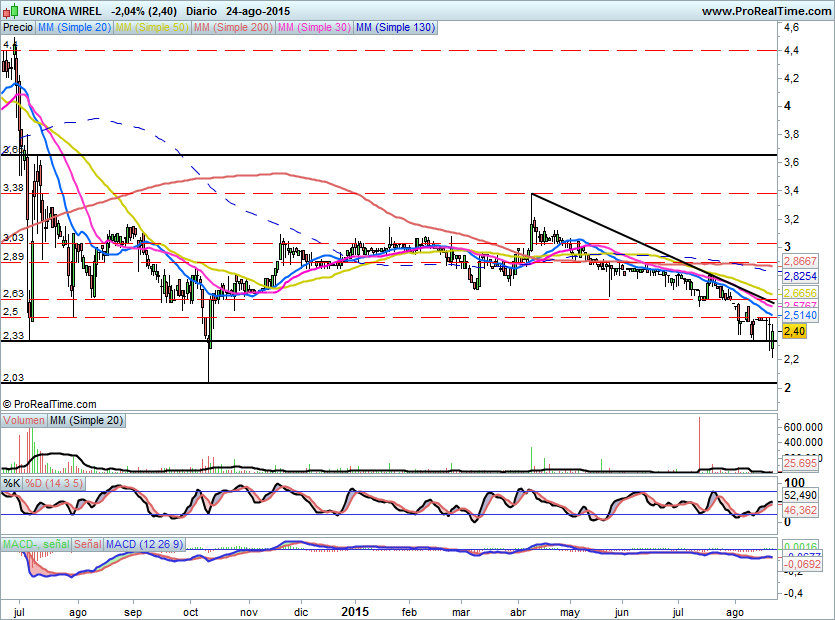Open the Volumen indicator label

(24, 420)
